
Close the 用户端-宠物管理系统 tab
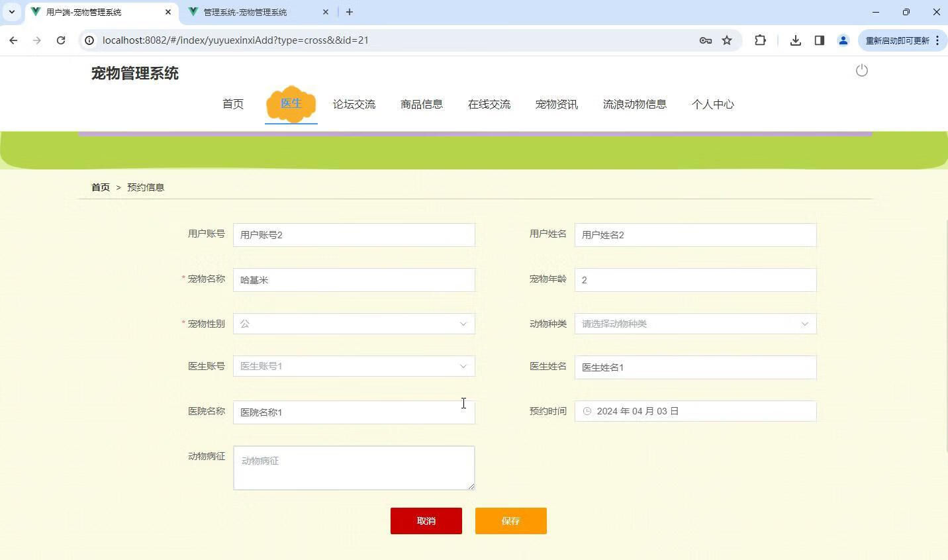pyautogui.click(x=168, y=12)
